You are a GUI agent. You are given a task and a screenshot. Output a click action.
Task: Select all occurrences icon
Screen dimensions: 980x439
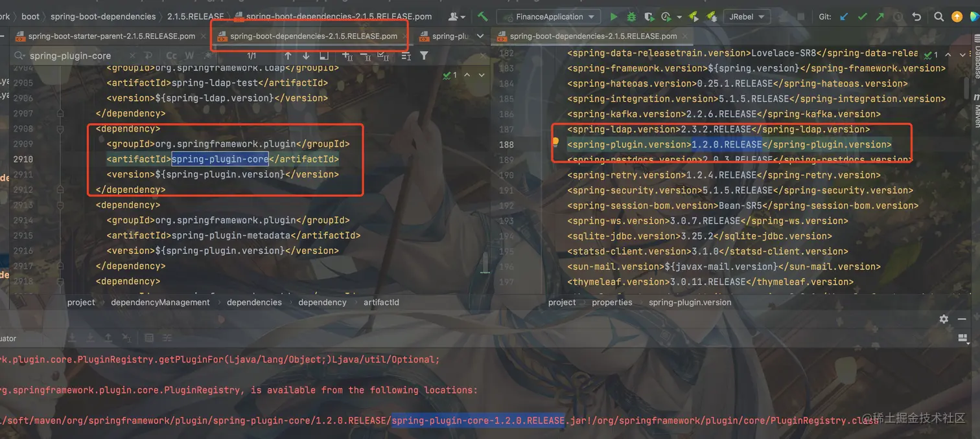point(383,56)
